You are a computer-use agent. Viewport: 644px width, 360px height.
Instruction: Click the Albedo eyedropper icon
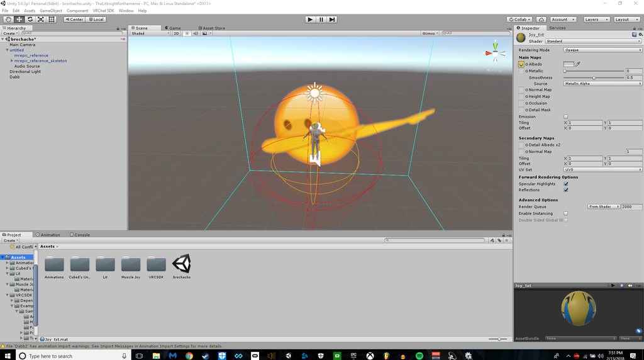578,64
